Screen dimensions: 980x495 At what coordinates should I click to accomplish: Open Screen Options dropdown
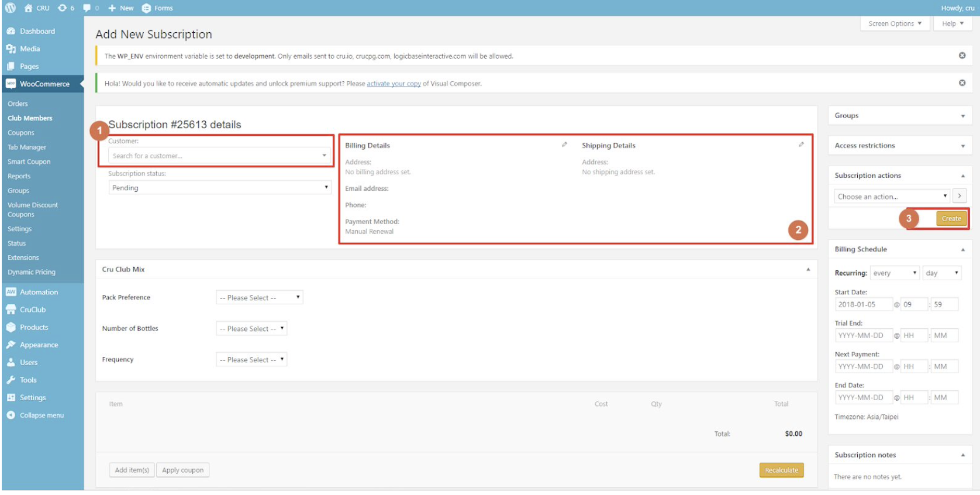895,24
